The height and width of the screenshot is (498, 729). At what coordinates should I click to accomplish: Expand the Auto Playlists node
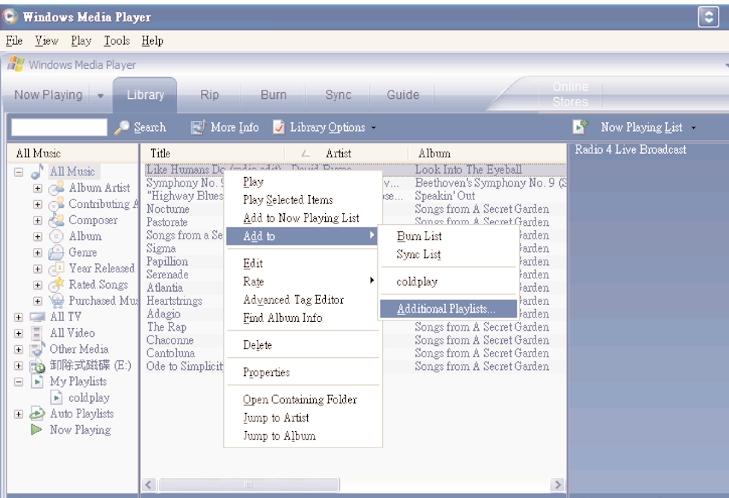[18, 414]
